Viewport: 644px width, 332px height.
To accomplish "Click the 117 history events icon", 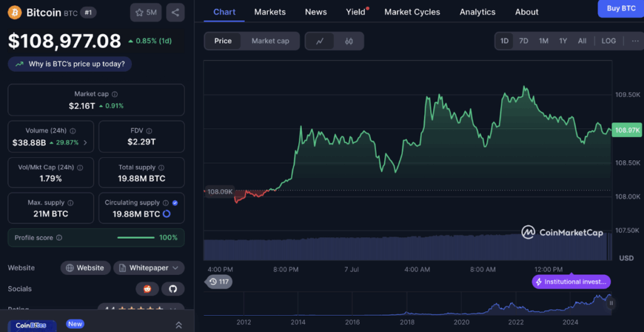I will tap(219, 282).
